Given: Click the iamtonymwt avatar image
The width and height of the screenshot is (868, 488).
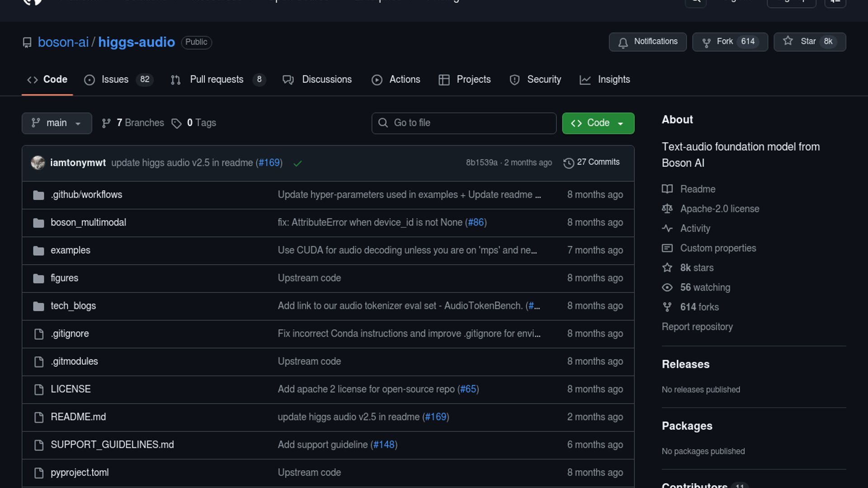Looking at the screenshot, I should [x=38, y=163].
